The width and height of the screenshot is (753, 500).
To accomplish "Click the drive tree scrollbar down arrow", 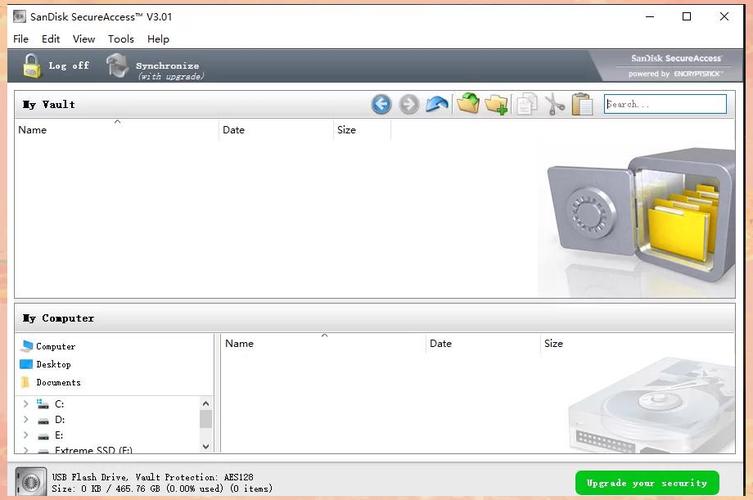I will (x=206, y=446).
